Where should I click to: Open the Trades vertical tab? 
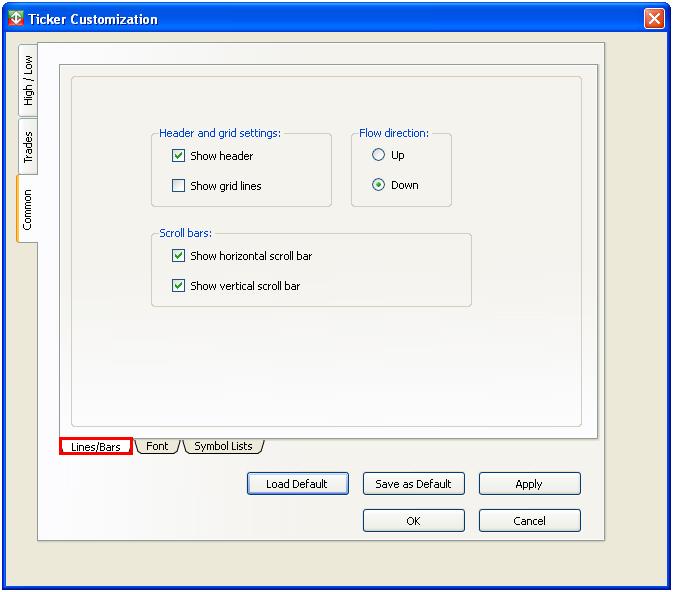click(x=28, y=147)
